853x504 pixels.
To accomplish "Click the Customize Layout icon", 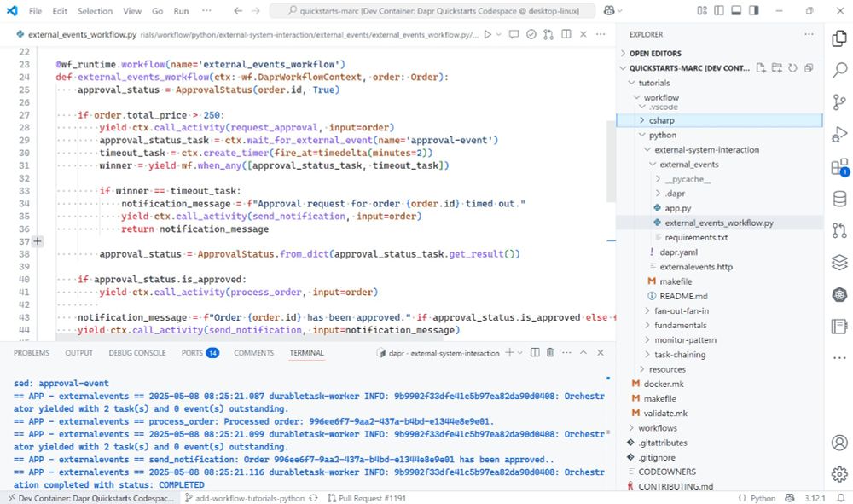I will click(x=702, y=10).
